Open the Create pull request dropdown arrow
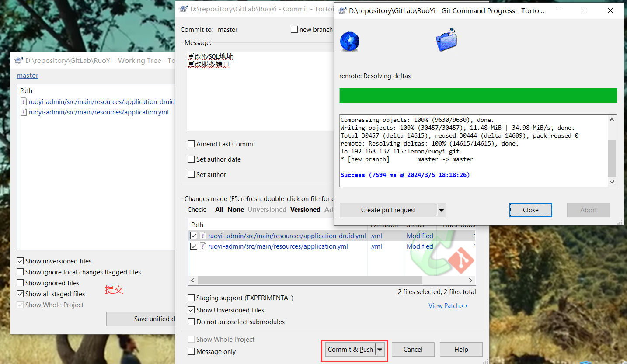This screenshot has height=364, width=627. point(442,210)
